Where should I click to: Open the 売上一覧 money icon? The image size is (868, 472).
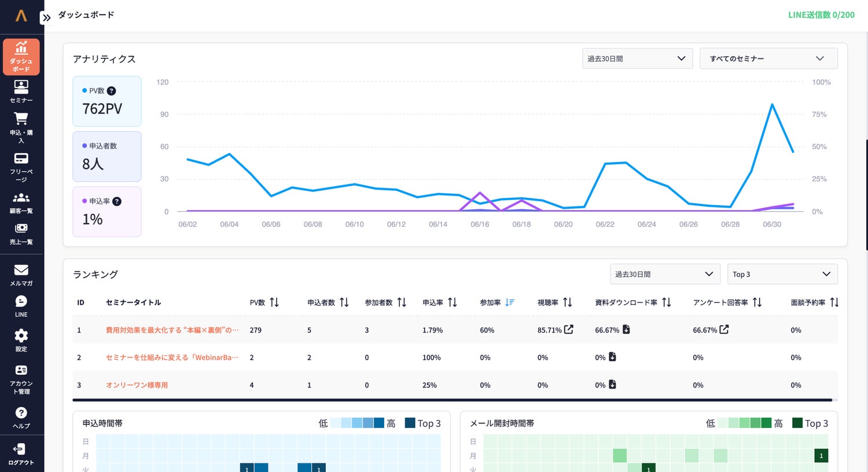tap(21, 228)
